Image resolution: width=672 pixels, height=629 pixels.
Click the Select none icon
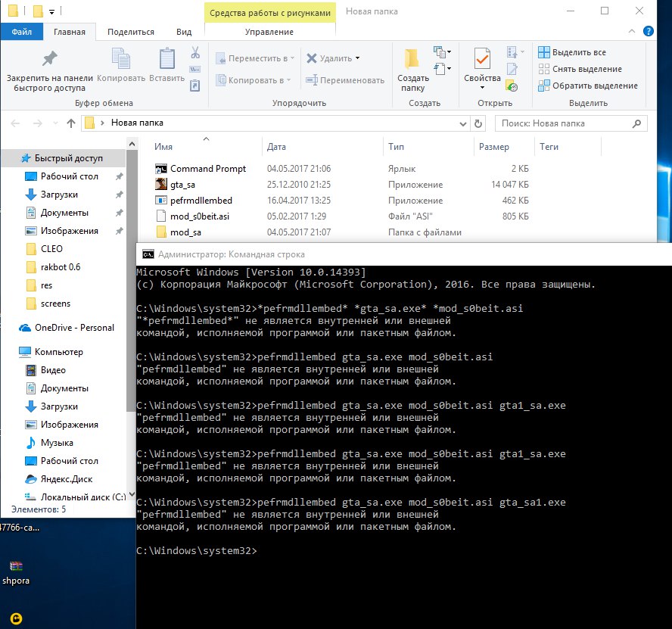point(544,69)
